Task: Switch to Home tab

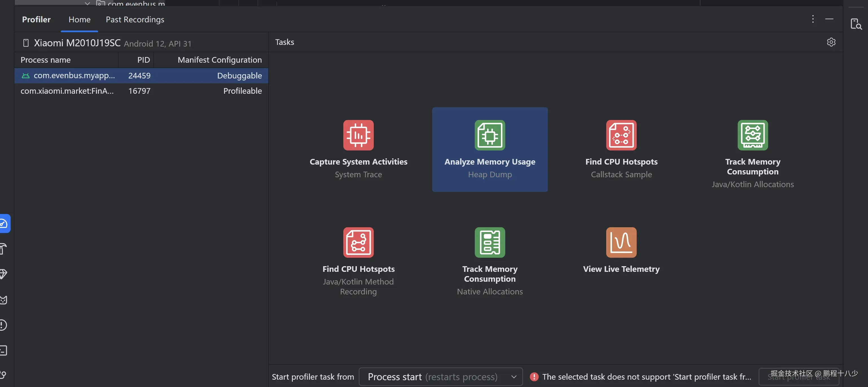Action: pyautogui.click(x=80, y=19)
